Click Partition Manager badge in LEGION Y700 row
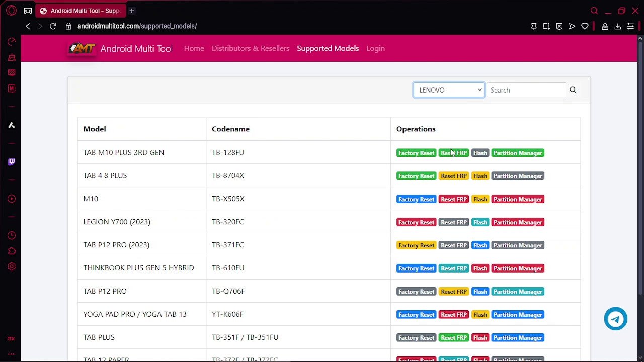Image resolution: width=644 pixels, height=362 pixels. coord(518,222)
